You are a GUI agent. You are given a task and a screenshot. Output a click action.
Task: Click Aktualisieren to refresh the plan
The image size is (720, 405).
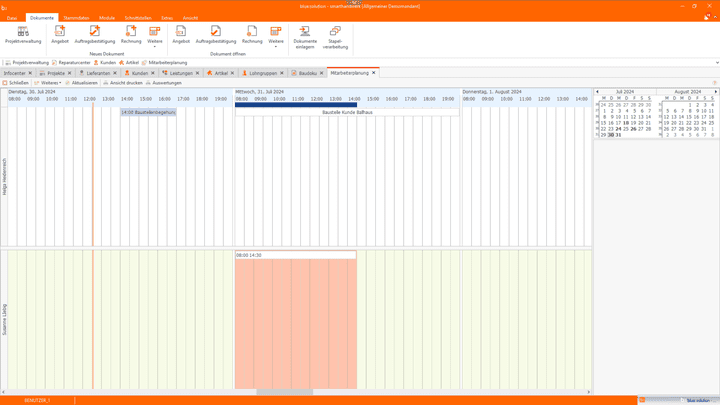82,83
